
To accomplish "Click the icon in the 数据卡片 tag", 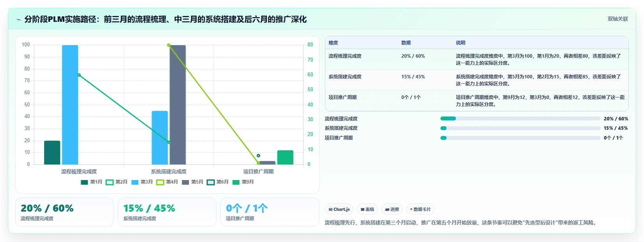I will click(411, 210).
